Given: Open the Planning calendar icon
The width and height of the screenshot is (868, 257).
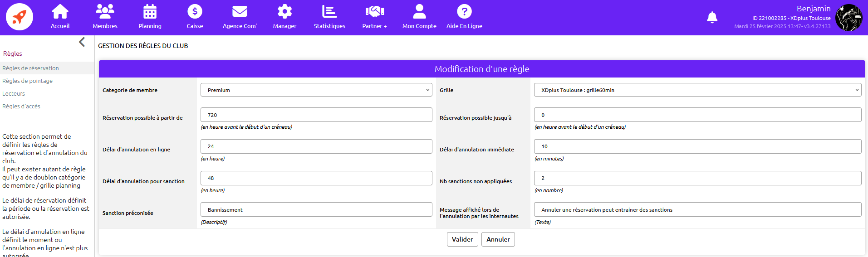Looking at the screenshot, I should [x=150, y=12].
